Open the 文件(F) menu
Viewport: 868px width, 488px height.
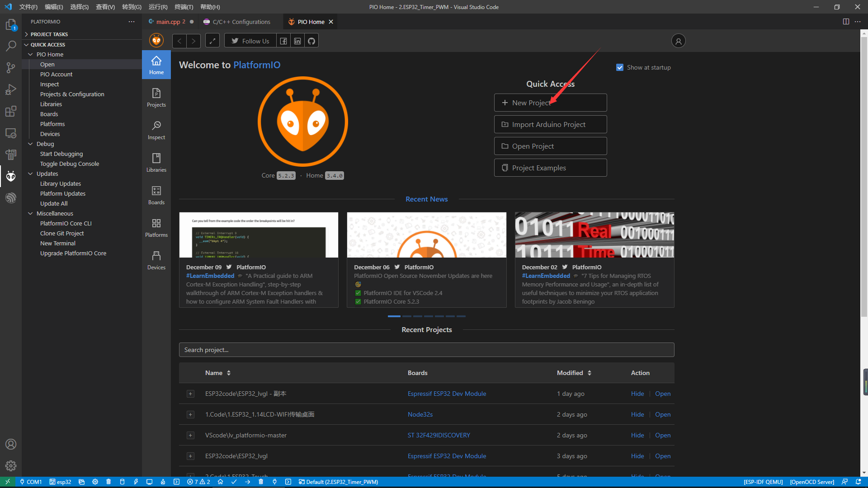28,7
